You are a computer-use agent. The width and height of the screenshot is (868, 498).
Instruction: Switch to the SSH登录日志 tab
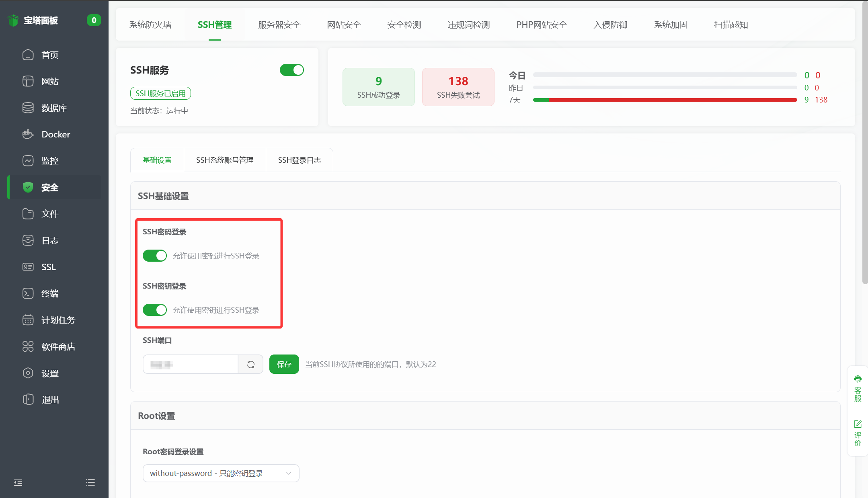299,160
